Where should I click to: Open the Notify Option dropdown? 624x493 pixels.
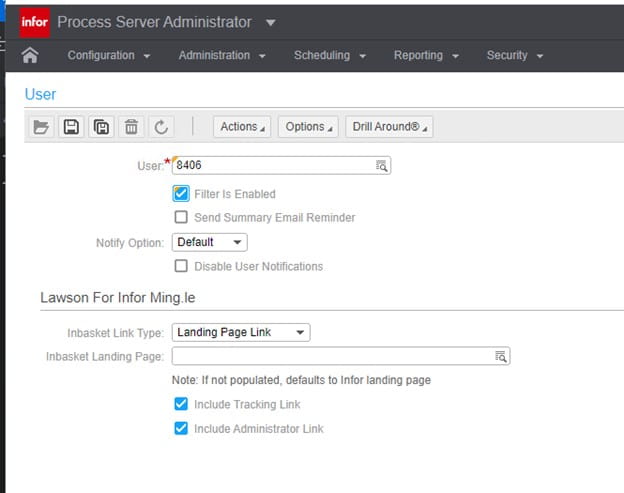pos(210,242)
